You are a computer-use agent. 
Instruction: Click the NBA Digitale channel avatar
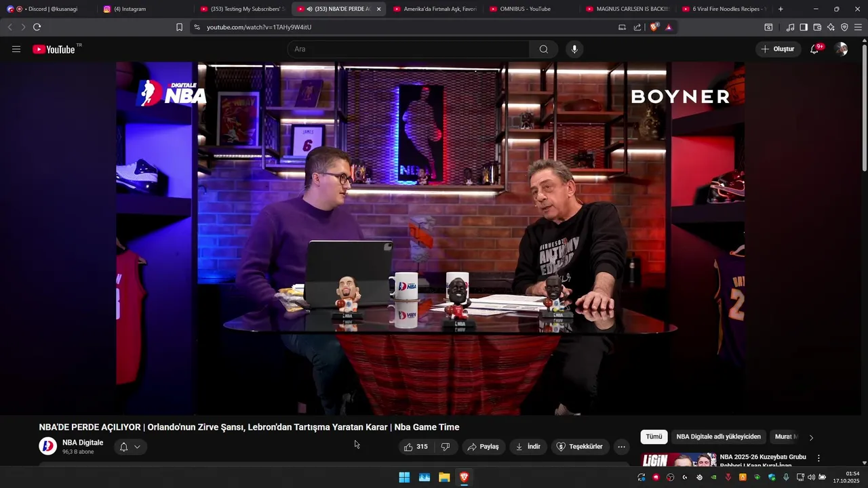click(47, 446)
